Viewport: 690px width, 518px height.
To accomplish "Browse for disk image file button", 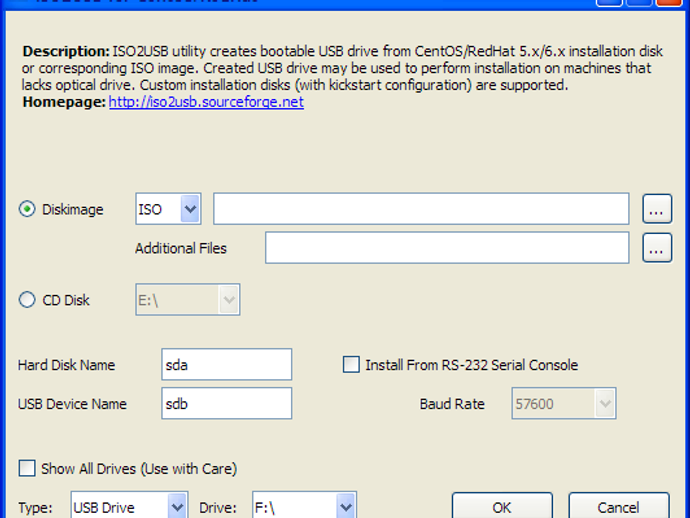I will (x=657, y=209).
